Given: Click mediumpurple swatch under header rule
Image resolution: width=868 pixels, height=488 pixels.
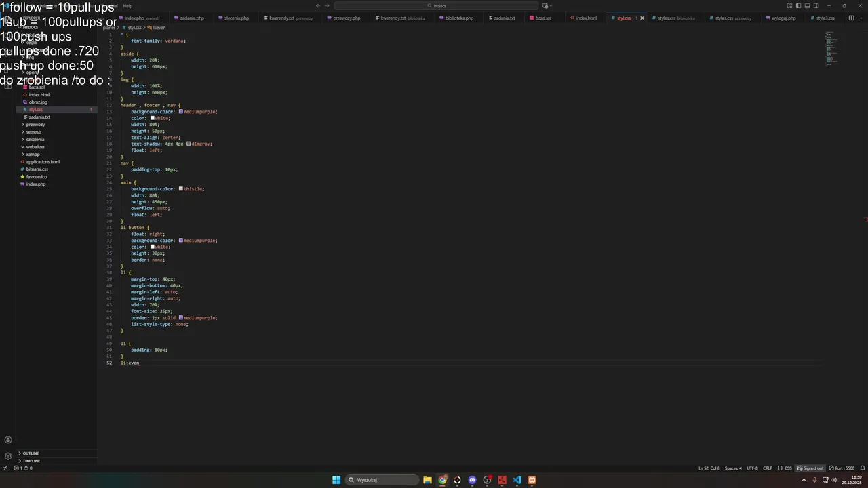Looking at the screenshot, I should (x=181, y=111).
